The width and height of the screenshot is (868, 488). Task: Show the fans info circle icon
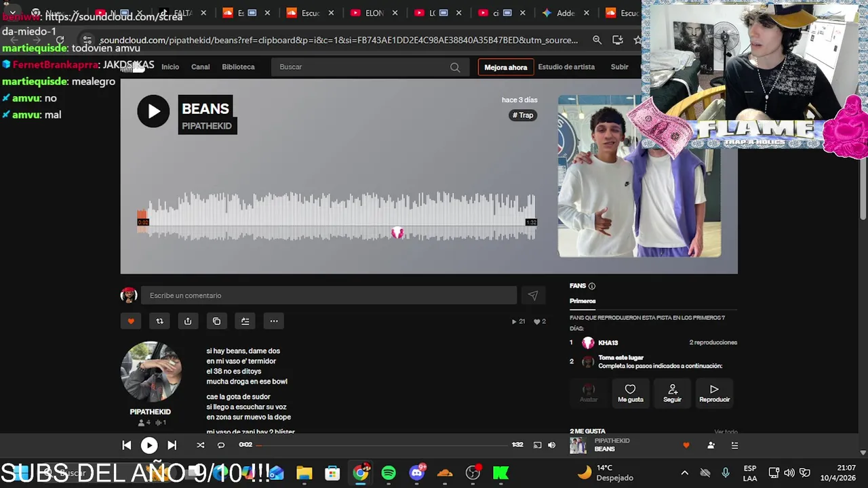coord(591,286)
